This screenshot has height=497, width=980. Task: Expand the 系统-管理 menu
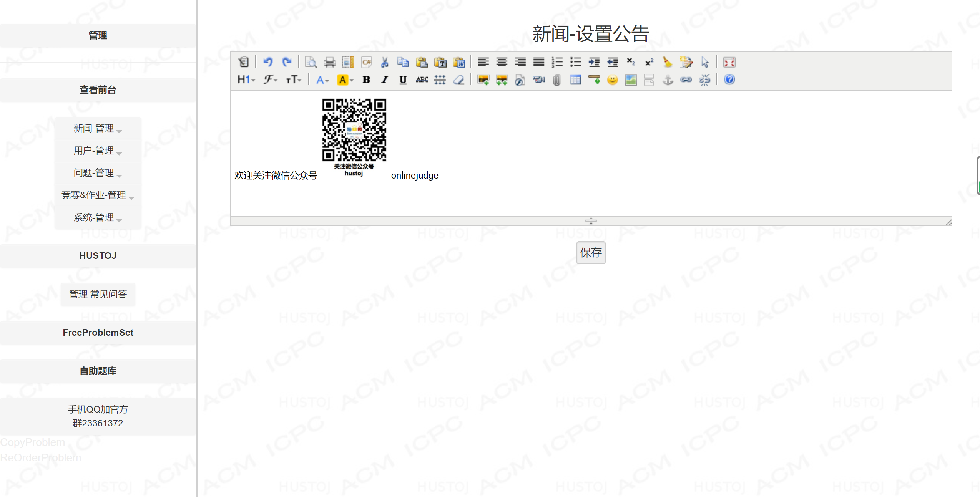[x=98, y=217]
